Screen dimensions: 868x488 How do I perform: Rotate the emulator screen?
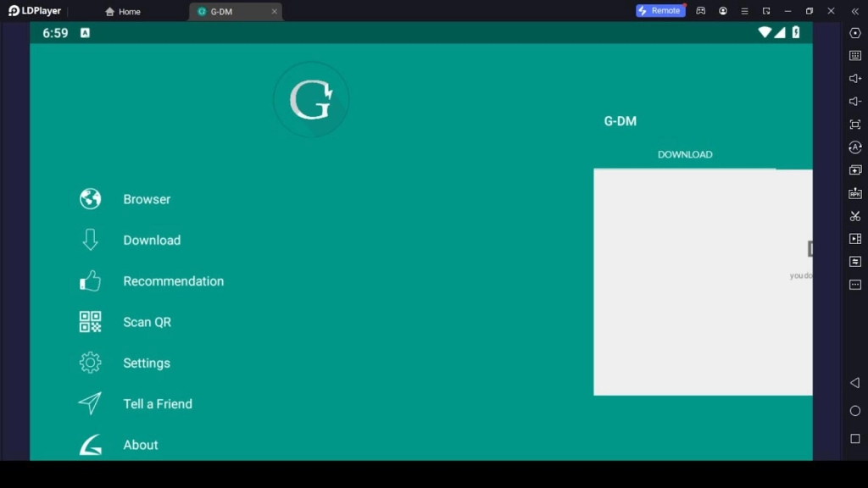pyautogui.click(x=854, y=147)
